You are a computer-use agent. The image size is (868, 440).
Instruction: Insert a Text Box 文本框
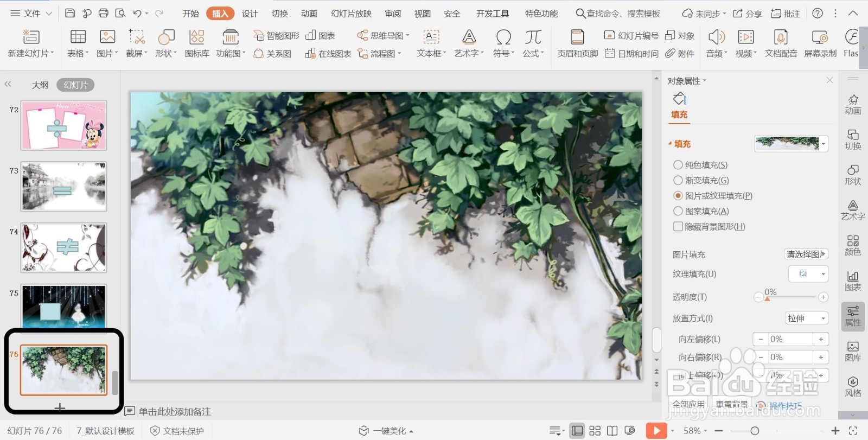click(x=431, y=43)
